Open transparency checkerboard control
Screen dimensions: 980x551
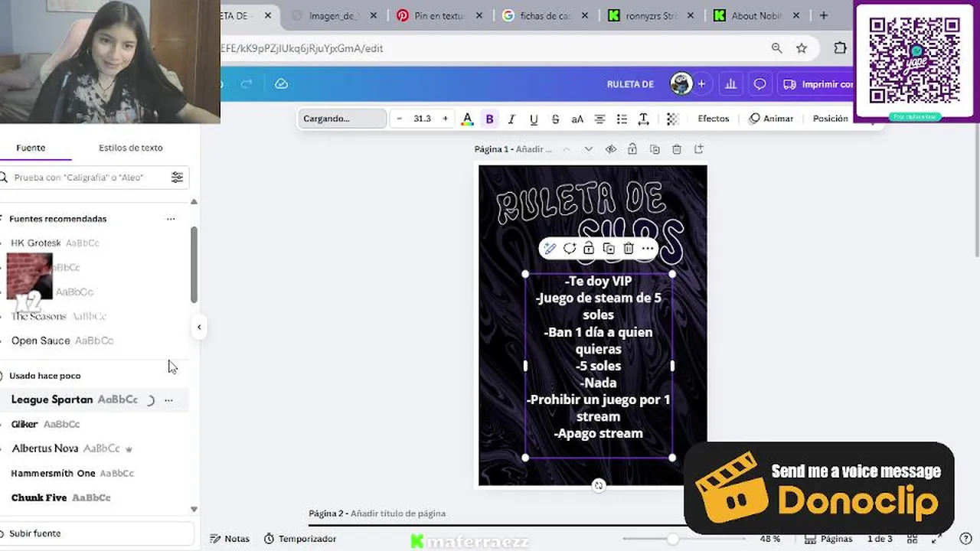(x=672, y=119)
